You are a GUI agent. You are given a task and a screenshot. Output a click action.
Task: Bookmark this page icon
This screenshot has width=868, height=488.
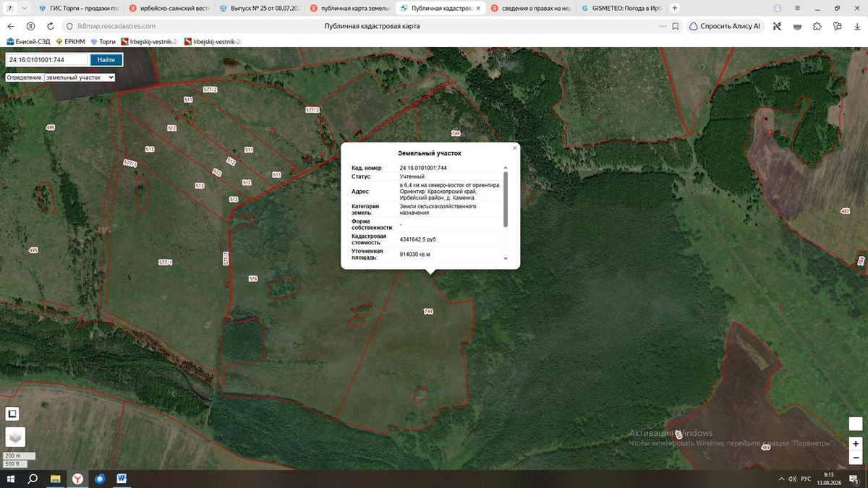(x=676, y=26)
